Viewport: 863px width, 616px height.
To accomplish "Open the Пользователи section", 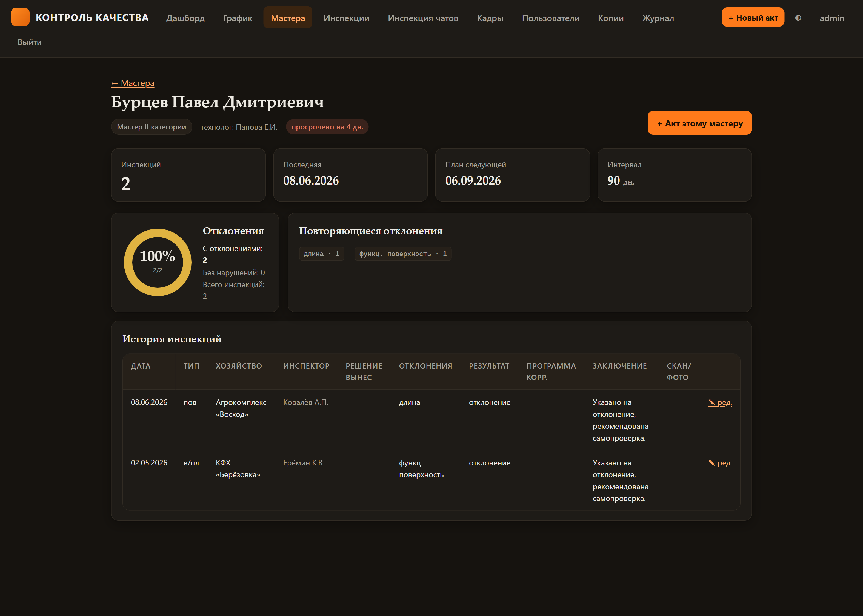I will click(x=550, y=18).
